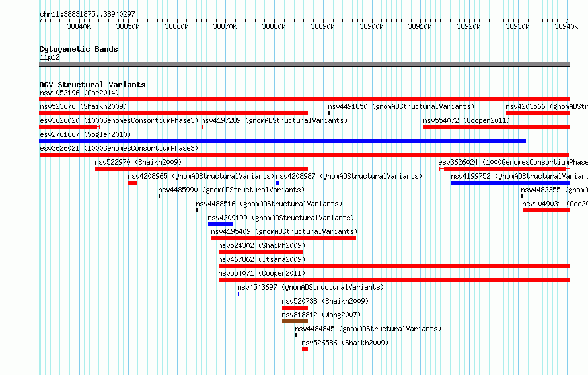This screenshot has width=588, height=375.
Task: Select the black tick under nsv4488516
Action: pos(197,210)
